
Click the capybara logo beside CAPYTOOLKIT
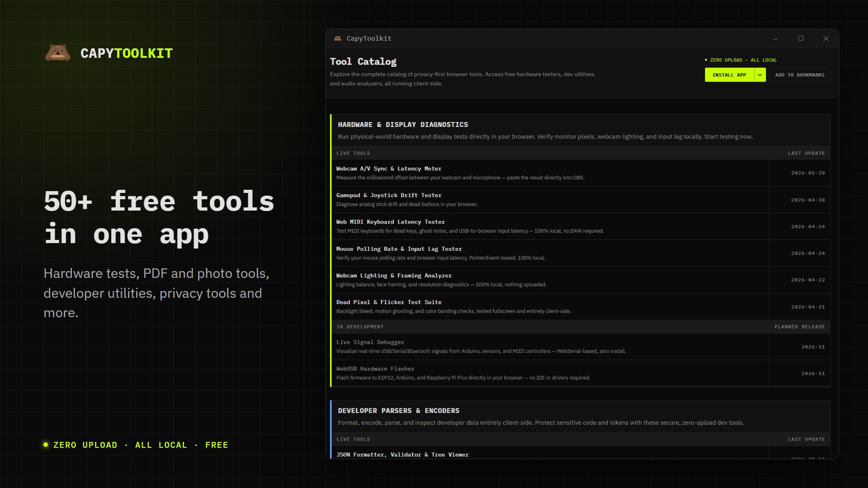click(x=58, y=53)
